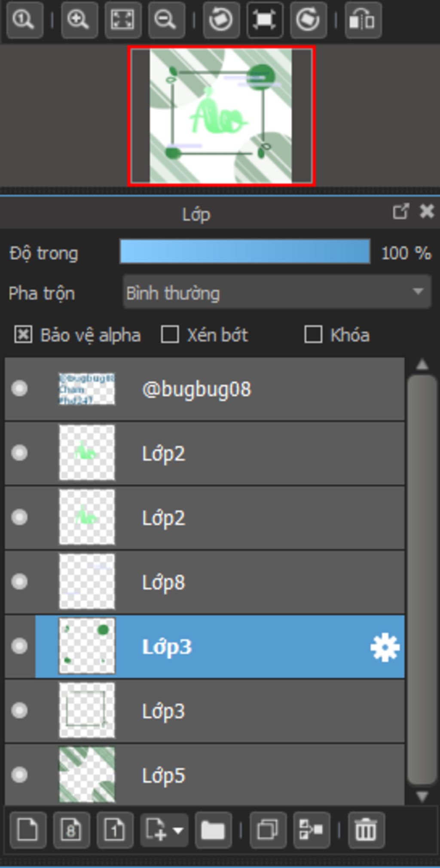Reset the canvas rotation
The height and width of the screenshot is (868, 440).
265,20
